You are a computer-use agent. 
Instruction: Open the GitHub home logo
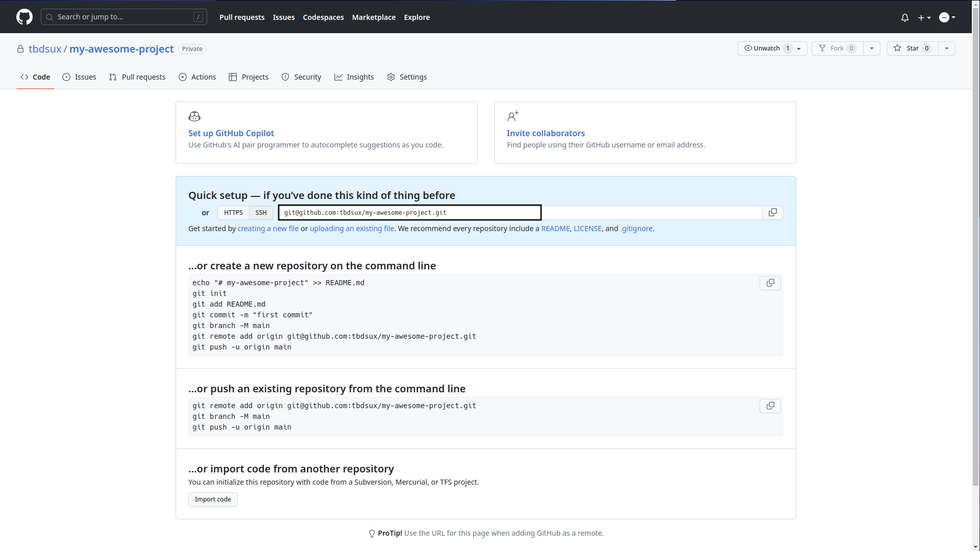[x=24, y=17]
